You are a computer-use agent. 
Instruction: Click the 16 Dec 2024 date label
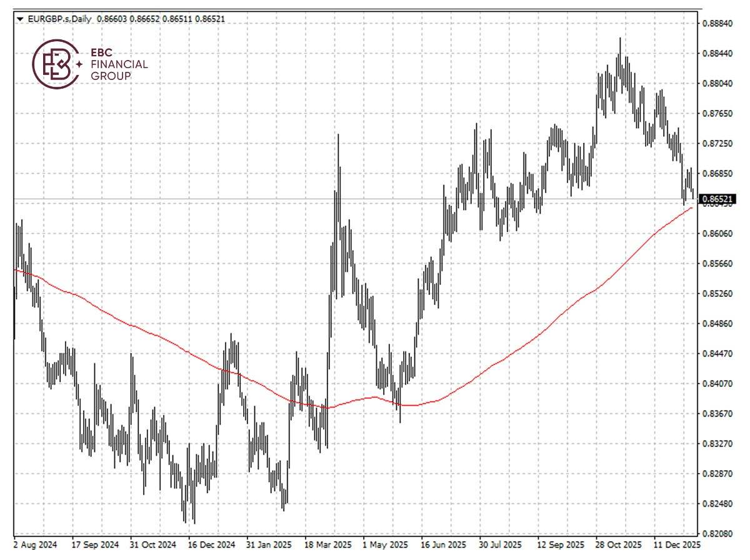pos(211,545)
